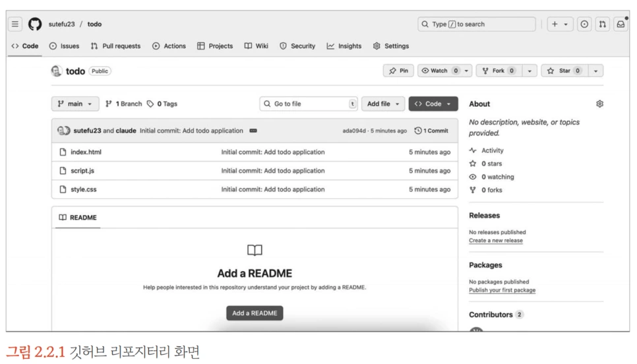This screenshot has height=364, width=637.
Task: Switch to the Projects tab
Action: coord(215,46)
